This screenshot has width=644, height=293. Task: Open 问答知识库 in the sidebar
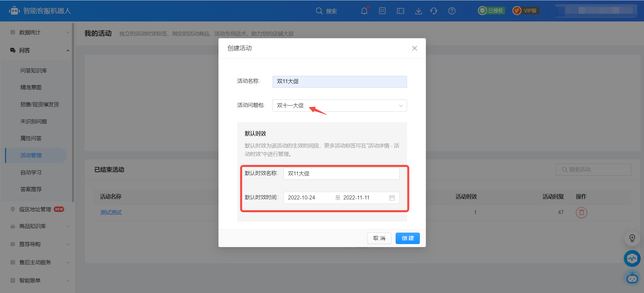click(x=34, y=70)
